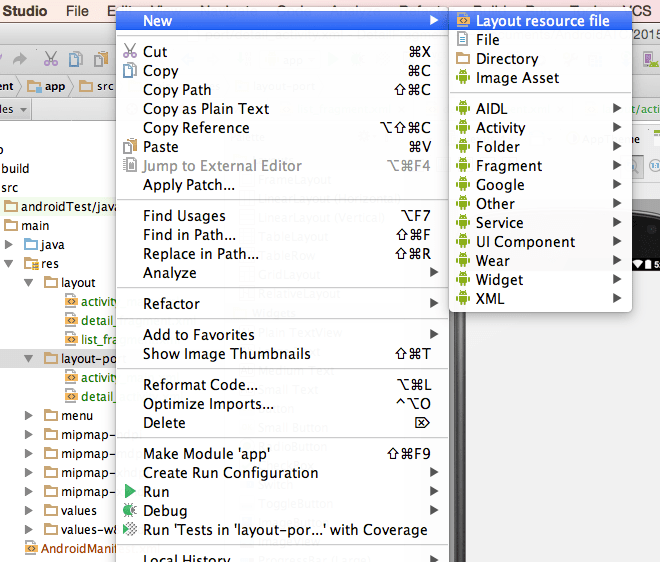Select Find in Path...

tap(282, 234)
